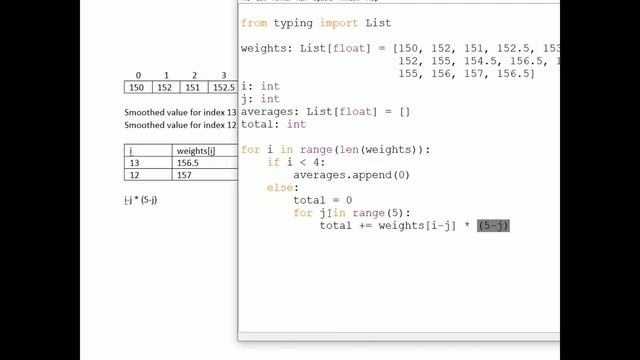Click index label '3' above array table
This screenshot has width=640, height=360.
tap(224, 76)
